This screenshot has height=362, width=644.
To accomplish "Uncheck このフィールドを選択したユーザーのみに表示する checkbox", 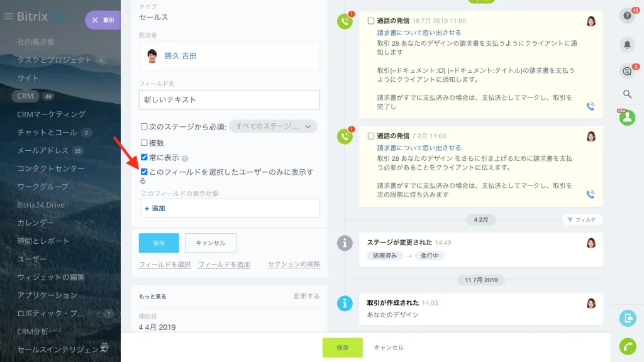I will (x=144, y=172).
